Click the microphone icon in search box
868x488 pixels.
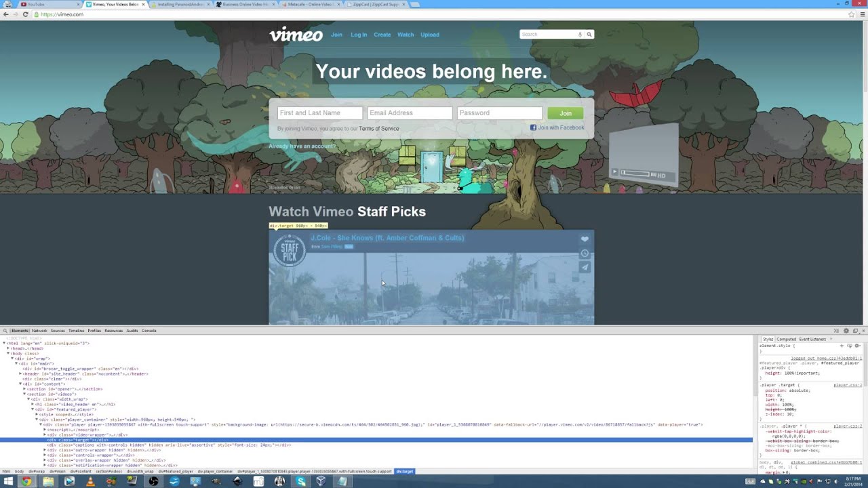pos(580,35)
